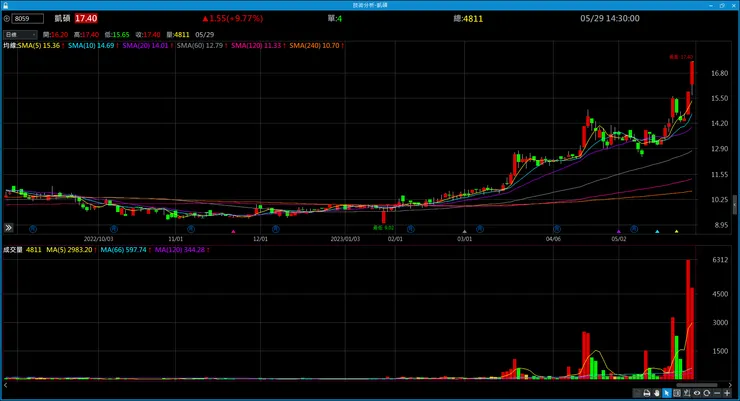Click the low price 15.65 value
The height and width of the screenshot is (401, 740).
[x=121, y=35]
